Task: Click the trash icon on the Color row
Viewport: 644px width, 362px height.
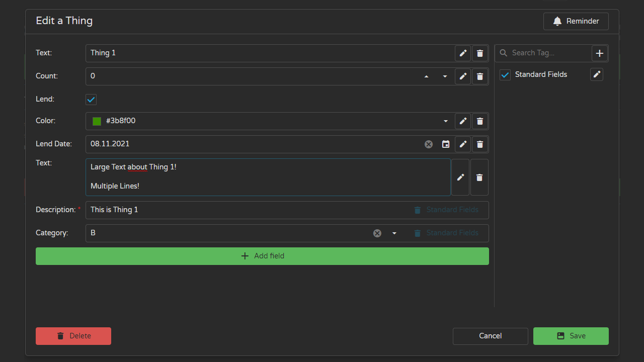Action: 480,121
